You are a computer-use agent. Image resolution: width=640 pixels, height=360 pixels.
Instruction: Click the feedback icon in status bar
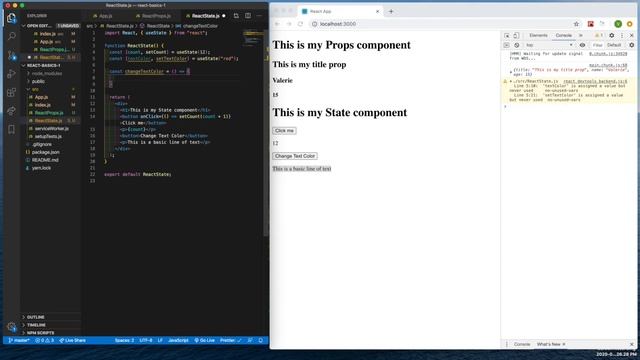[x=250, y=340]
